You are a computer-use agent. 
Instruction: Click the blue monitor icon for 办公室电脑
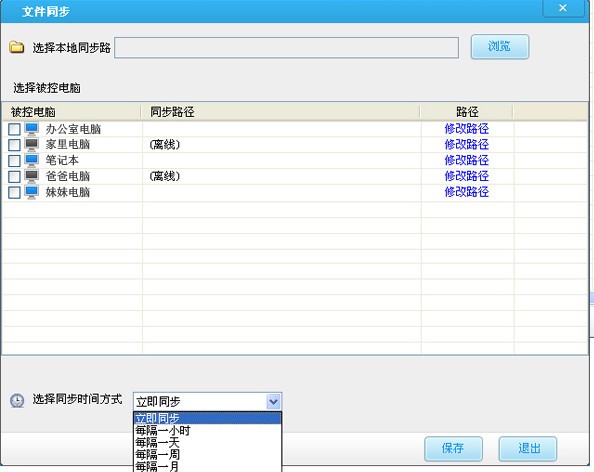(32, 129)
